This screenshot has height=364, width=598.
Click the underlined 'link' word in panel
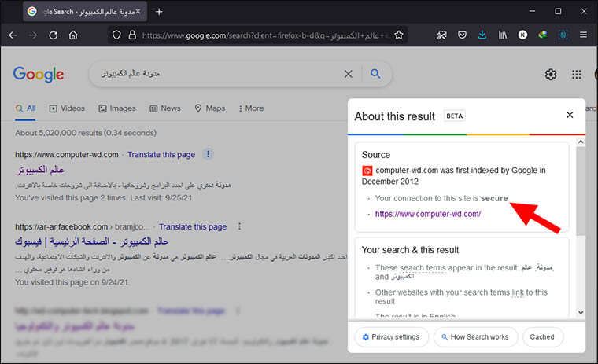pos(518,292)
